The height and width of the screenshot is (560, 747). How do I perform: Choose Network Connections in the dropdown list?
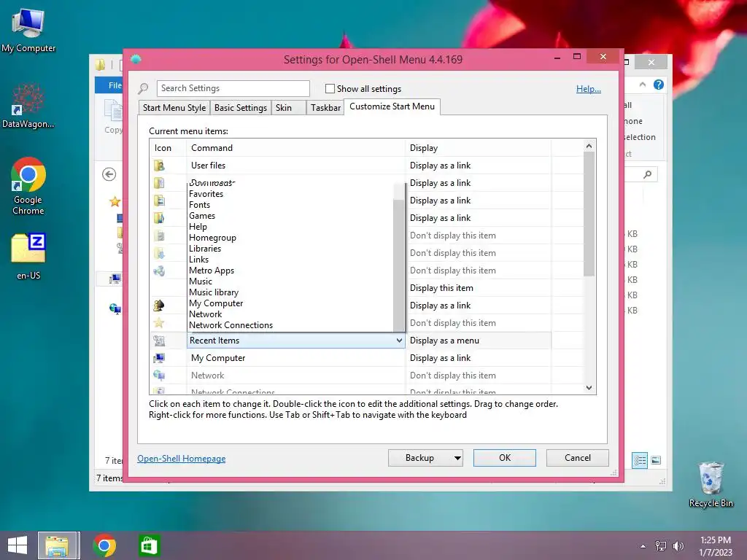point(231,325)
